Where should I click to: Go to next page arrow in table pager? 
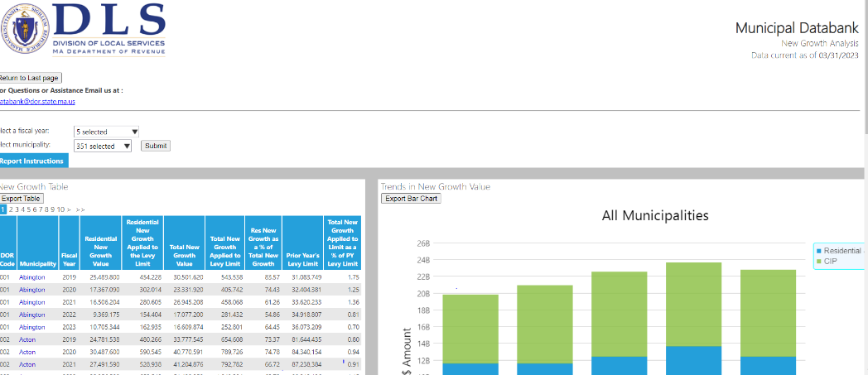pos(69,210)
